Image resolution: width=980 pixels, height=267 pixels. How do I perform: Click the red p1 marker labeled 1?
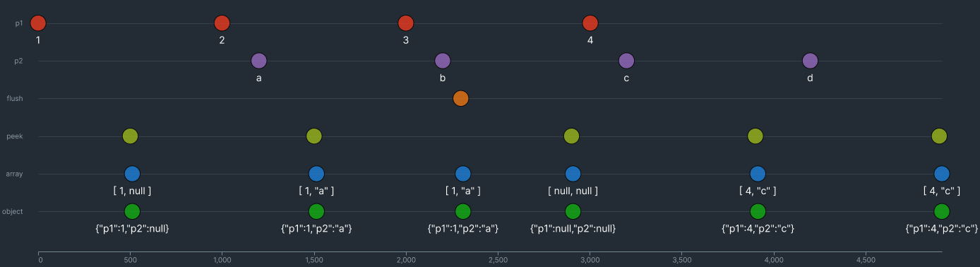38,23
